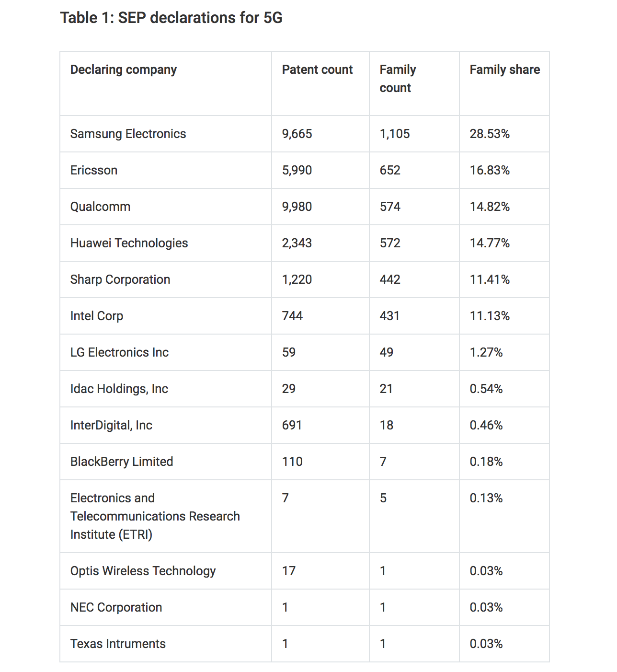Image resolution: width=617 pixels, height=672 pixels.
Task: Click Ericsson's patent count 5,990
Action: point(297,170)
